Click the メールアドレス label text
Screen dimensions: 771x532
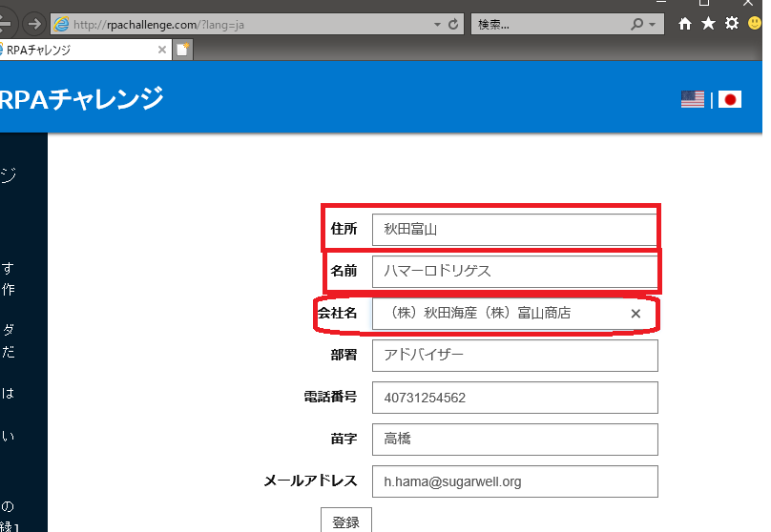tap(311, 481)
